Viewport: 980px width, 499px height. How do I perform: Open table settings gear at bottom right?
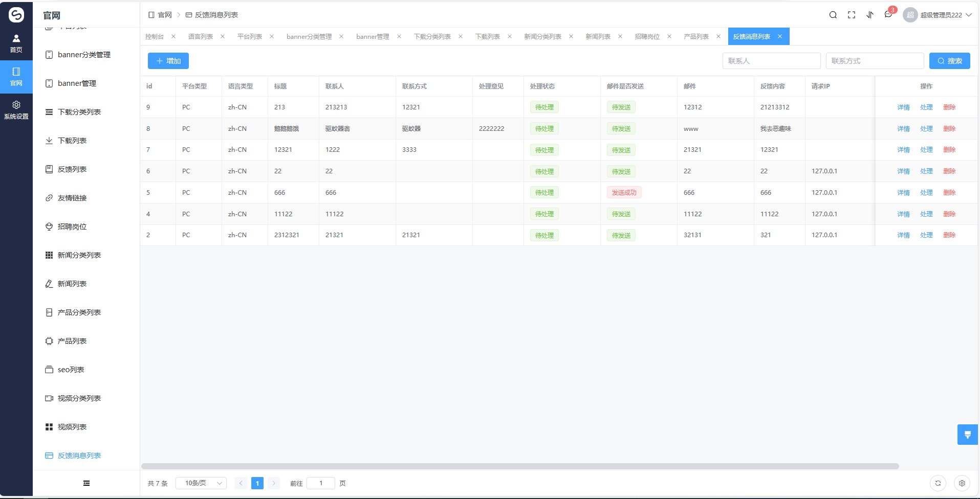pos(962,483)
